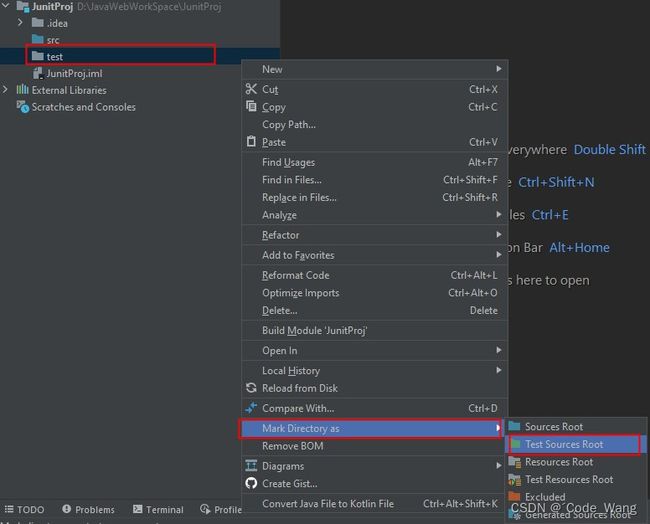The image size is (650, 524).
Task: Click the Alt+Home shortcut hint
Action: pyautogui.click(x=579, y=247)
